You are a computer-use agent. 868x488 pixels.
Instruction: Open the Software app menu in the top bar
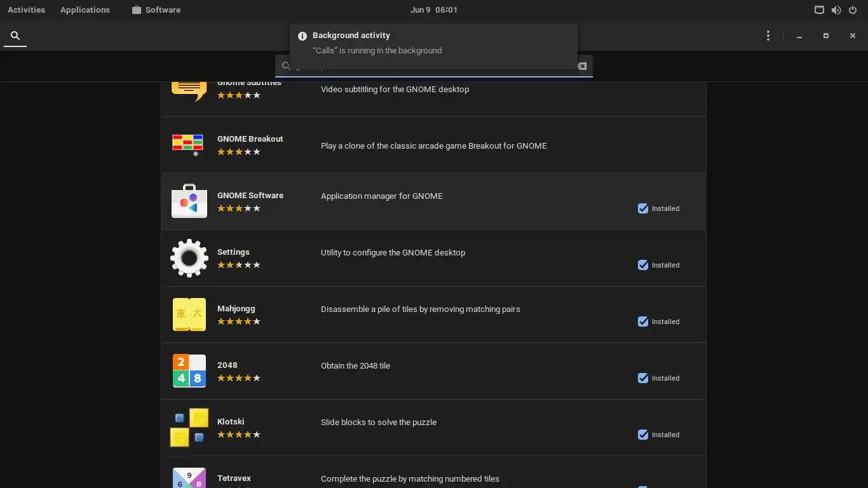coord(156,10)
